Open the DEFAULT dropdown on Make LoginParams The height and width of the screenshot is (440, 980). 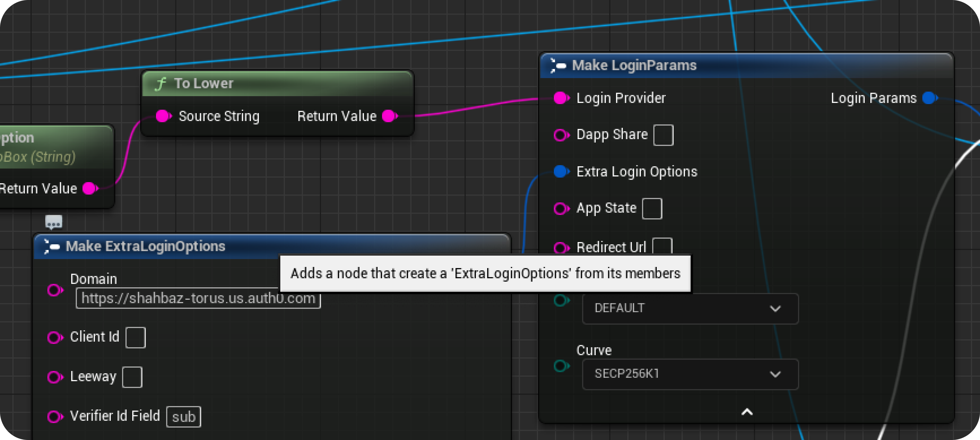point(690,308)
